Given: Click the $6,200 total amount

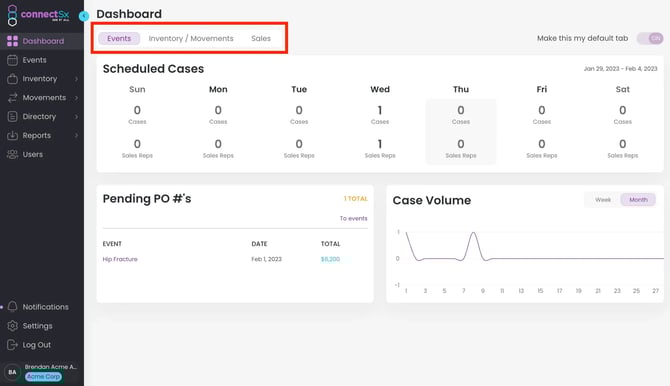Looking at the screenshot, I should 330,259.
